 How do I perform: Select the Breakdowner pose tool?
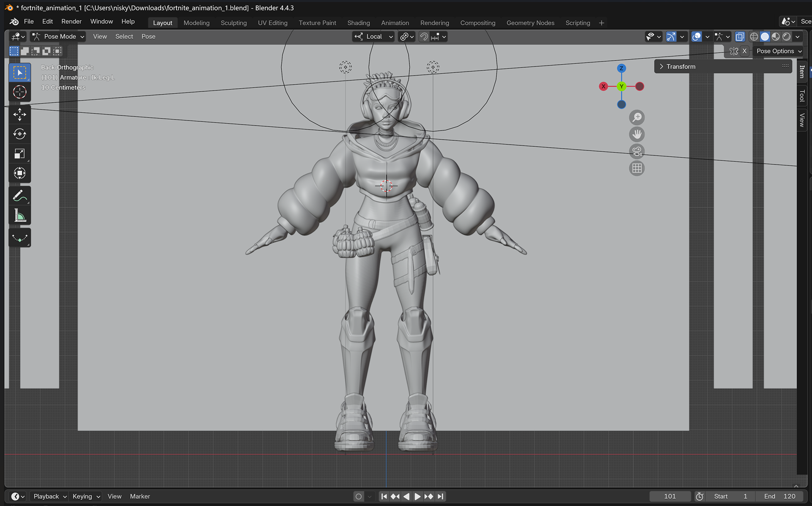coord(19,238)
